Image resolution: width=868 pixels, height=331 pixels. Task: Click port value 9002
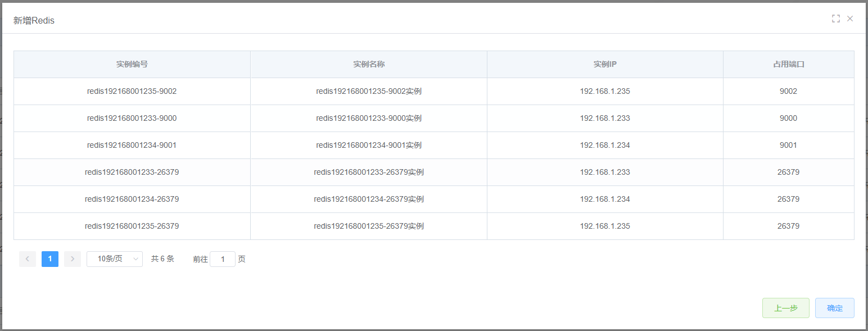(x=789, y=91)
